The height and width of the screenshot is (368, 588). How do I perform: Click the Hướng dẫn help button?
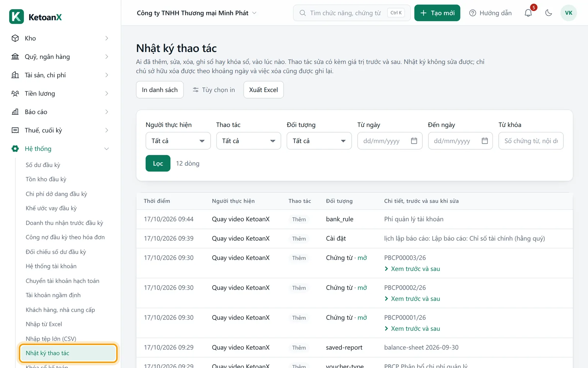click(x=491, y=13)
